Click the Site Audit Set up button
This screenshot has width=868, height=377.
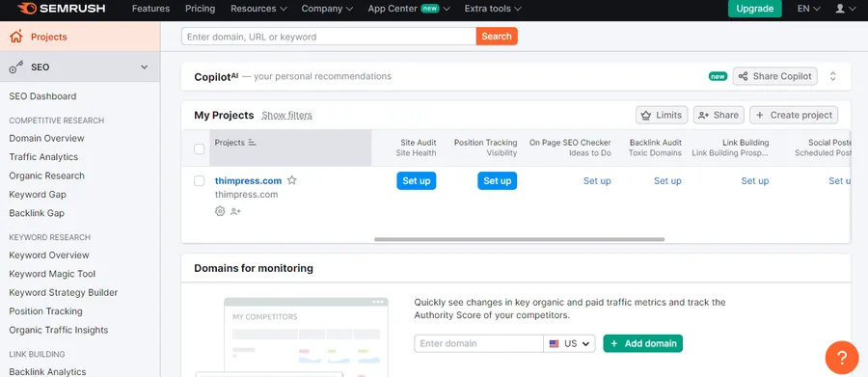(417, 181)
